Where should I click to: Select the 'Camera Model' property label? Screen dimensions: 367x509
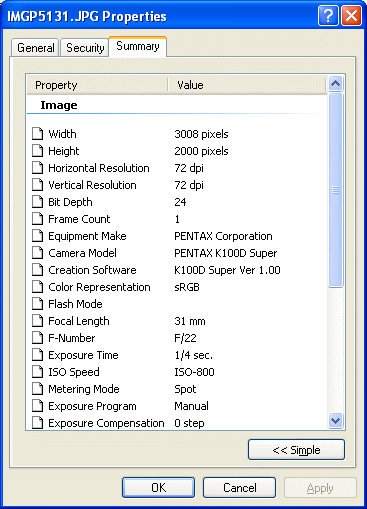(82, 253)
